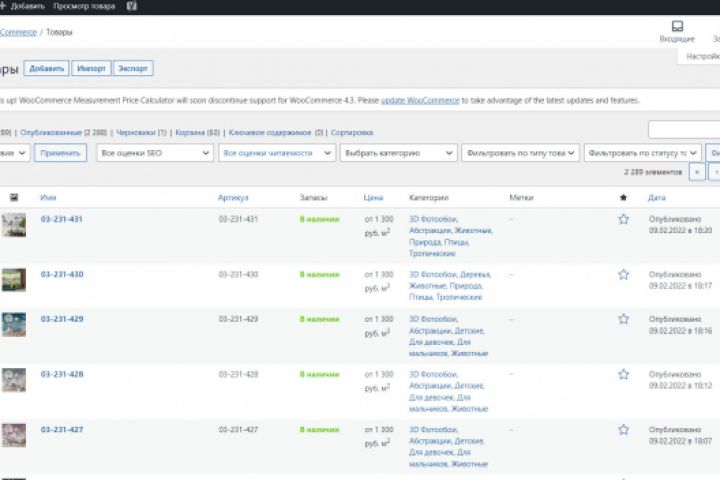
Task: Toggle featured star for product 03-231-431
Action: 623,219
